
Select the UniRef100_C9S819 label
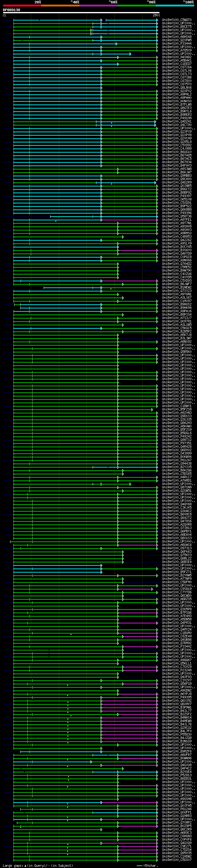(176, 589)
